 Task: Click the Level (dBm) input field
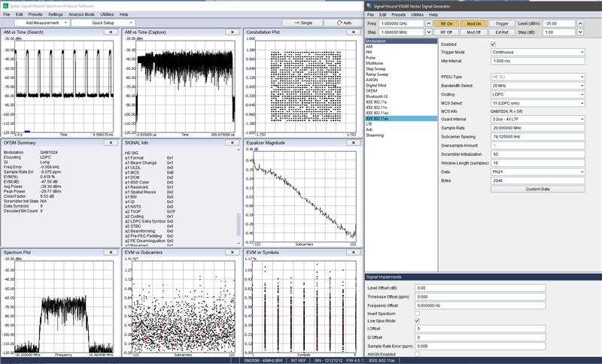(559, 23)
